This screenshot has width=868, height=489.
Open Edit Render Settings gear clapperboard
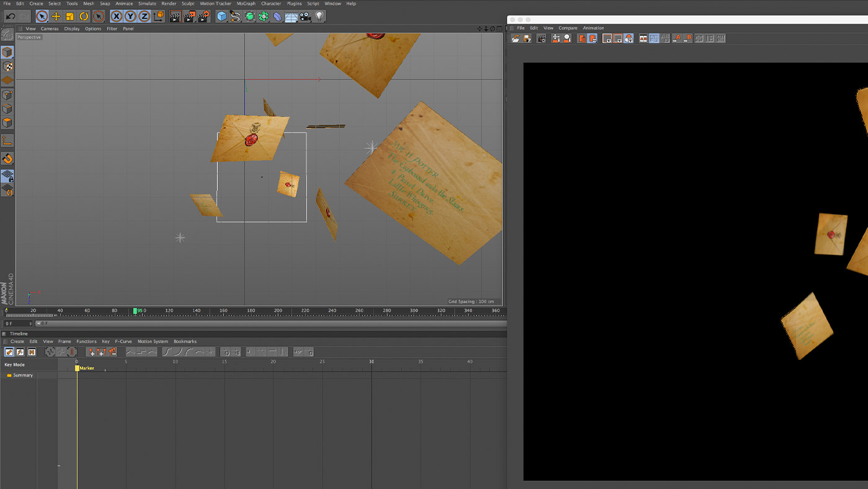pyautogui.click(x=203, y=16)
